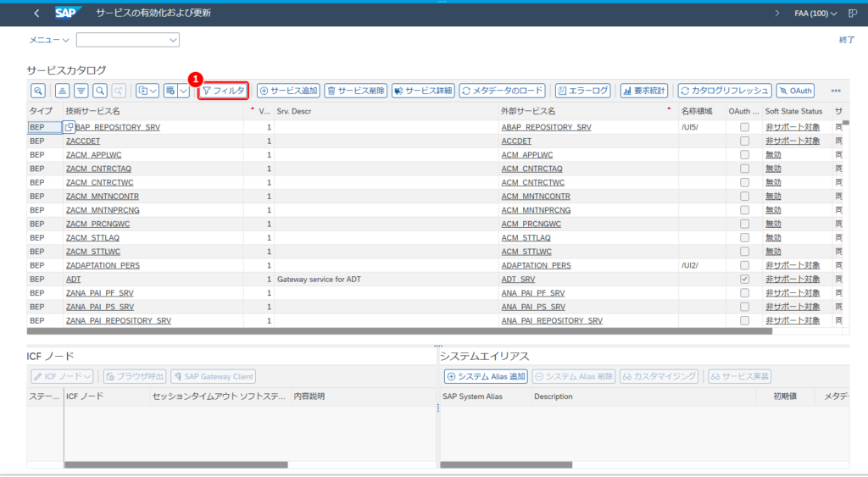Screen dimensions: 868x477
Task: Toggle OAuth checkbox for ACM_MNTNCONTR row
Action: pos(744,197)
